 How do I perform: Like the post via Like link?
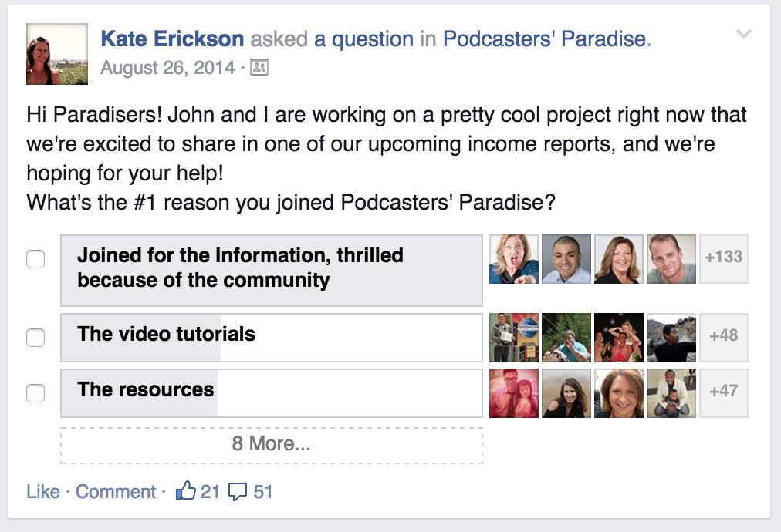43,492
